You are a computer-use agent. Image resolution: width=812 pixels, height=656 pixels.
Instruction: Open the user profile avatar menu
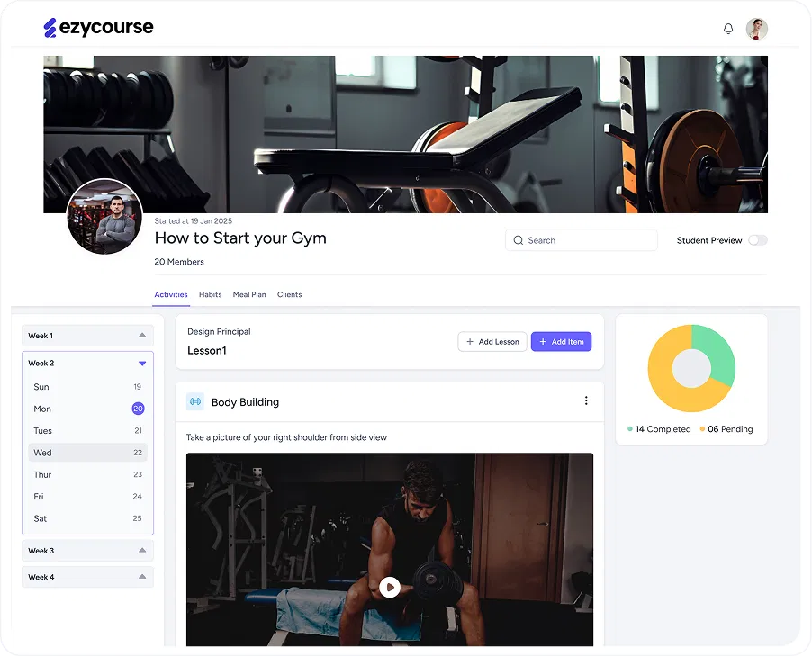(x=756, y=29)
